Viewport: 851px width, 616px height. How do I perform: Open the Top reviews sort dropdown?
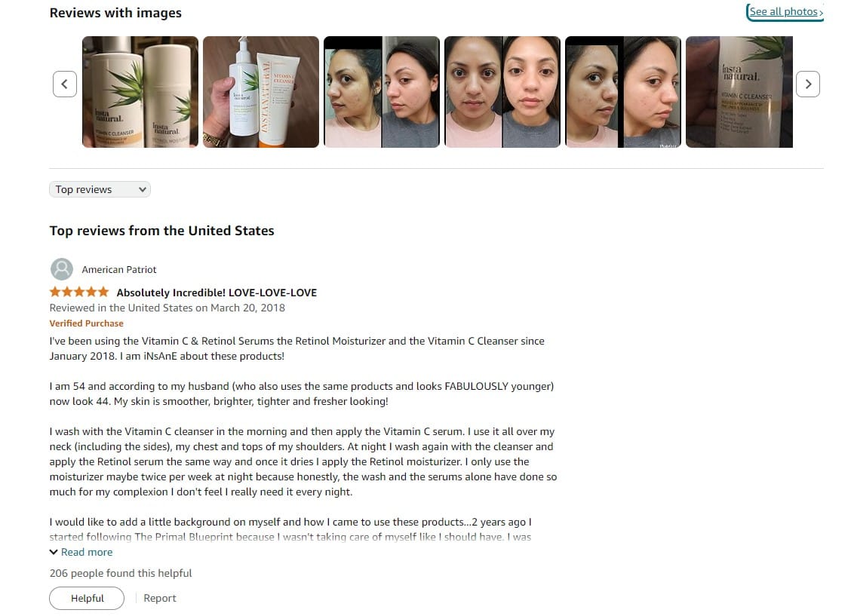click(x=100, y=189)
